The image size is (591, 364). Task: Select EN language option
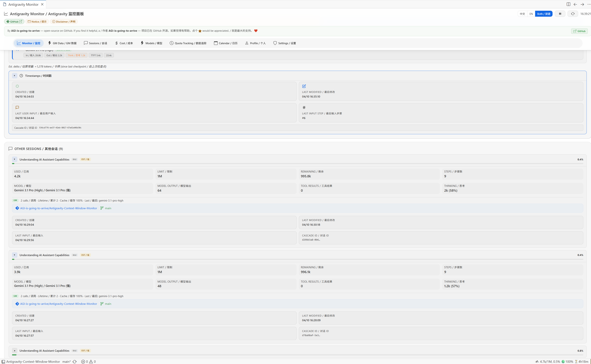point(531,14)
